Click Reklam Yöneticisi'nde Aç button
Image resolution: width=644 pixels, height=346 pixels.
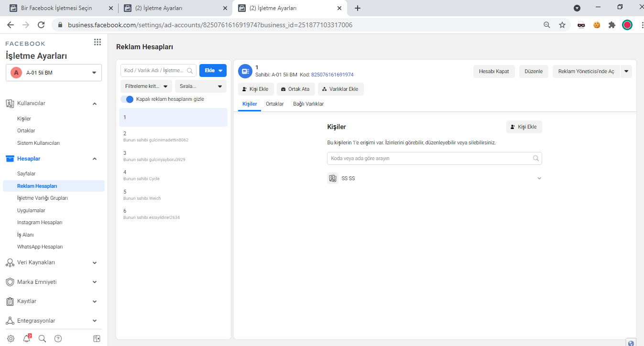[586, 71]
